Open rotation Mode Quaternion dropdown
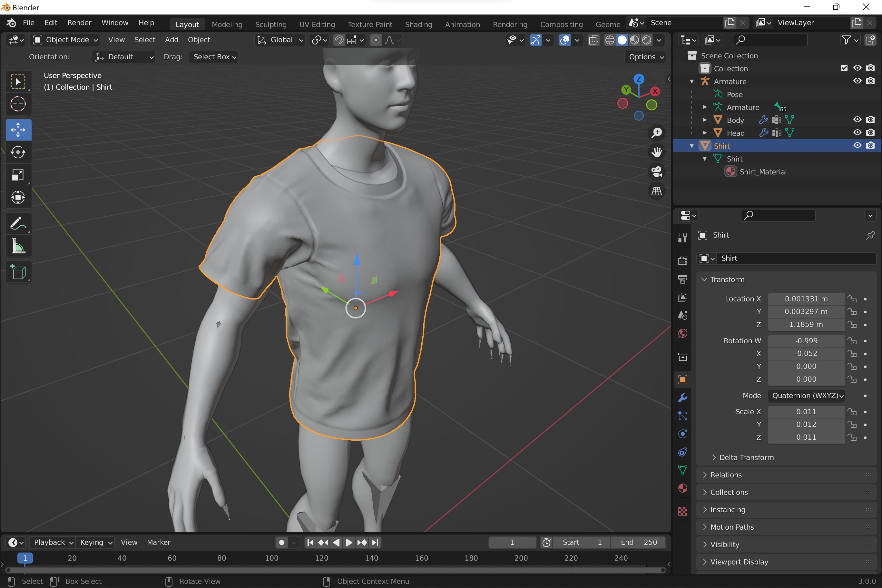Viewport: 882px width, 588px height. [x=806, y=396]
